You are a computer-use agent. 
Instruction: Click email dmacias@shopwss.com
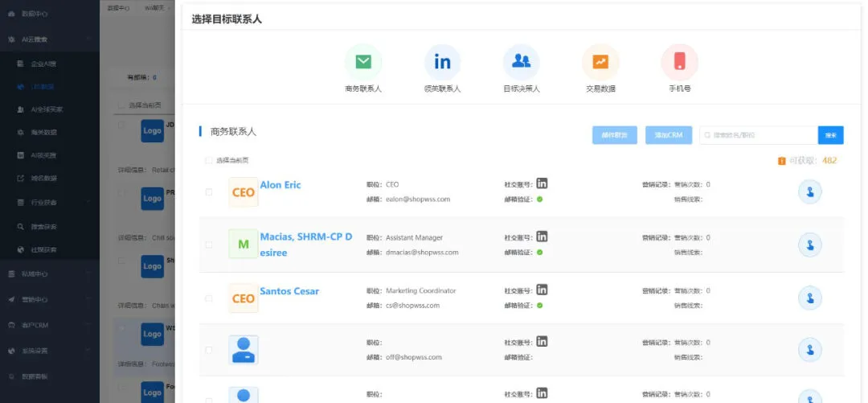pos(423,253)
